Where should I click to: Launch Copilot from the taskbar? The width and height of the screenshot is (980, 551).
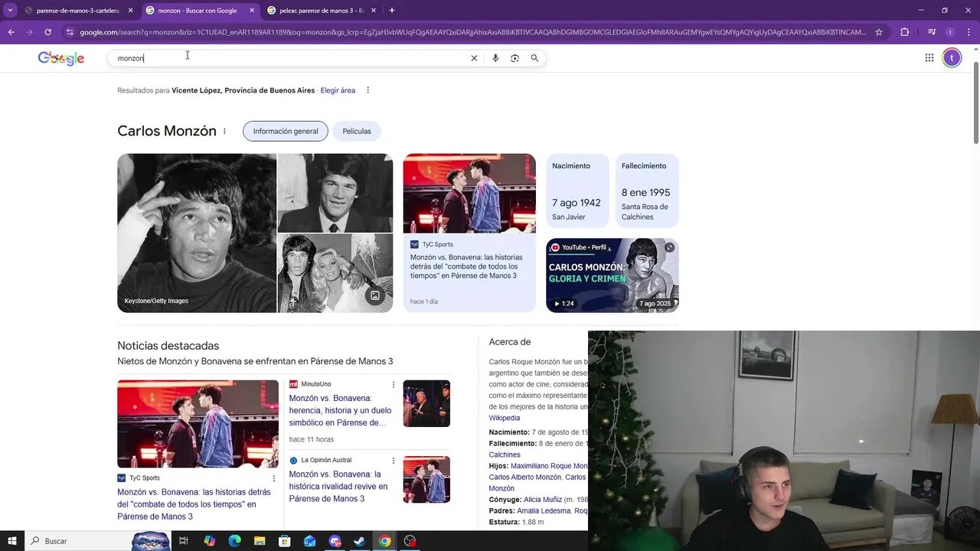[209, 541]
